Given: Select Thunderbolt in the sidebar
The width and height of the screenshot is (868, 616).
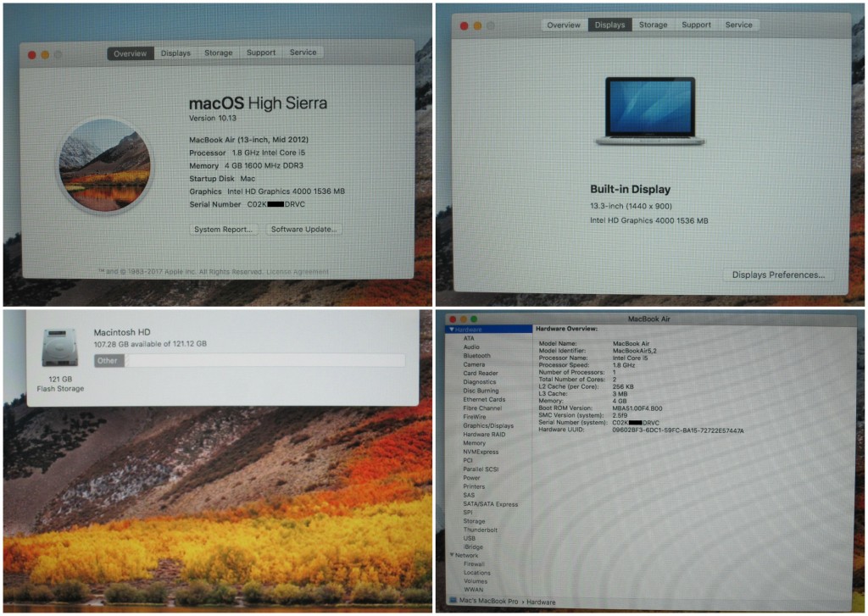Looking at the screenshot, I should (480, 530).
